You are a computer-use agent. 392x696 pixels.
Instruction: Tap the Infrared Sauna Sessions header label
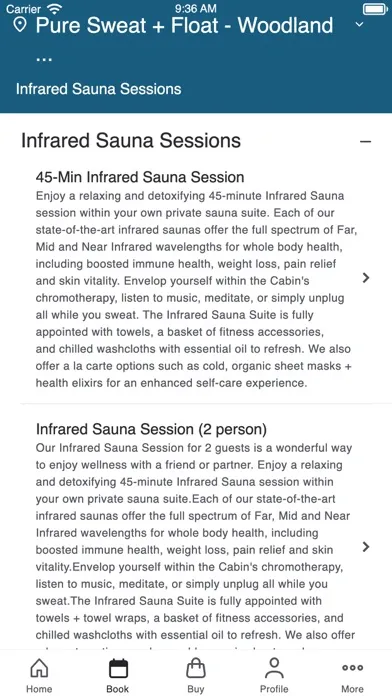pos(99,89)
